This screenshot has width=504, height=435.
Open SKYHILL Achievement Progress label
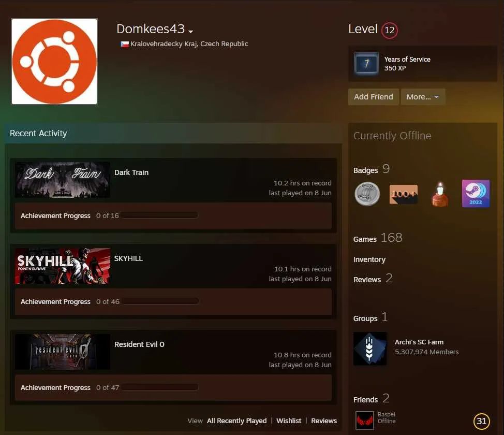[x=55, y=301]
